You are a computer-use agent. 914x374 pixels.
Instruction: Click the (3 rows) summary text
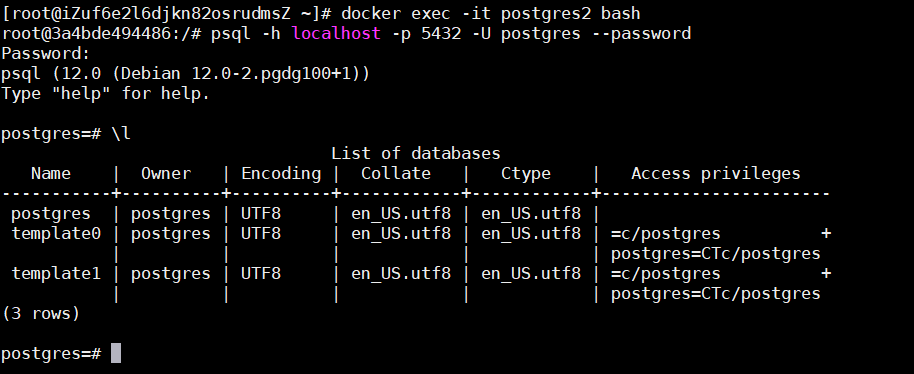click(41, 313)
